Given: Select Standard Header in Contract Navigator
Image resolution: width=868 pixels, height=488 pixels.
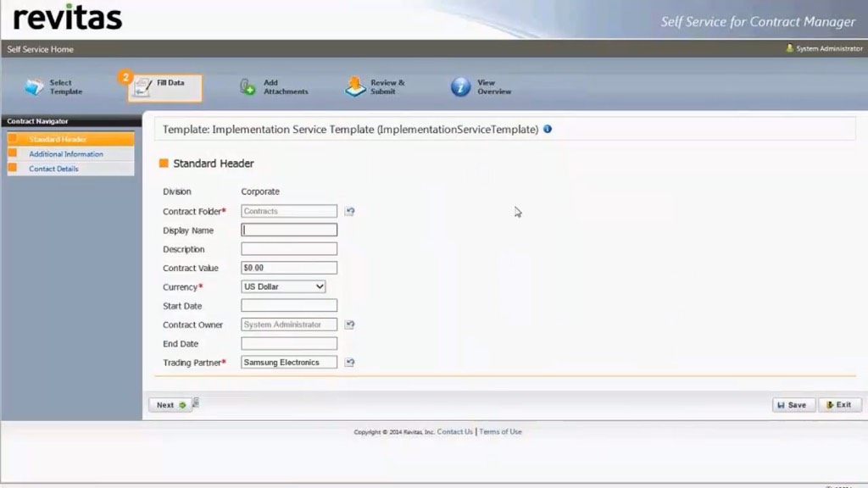Looking at the screenshot, I should 58,139.
